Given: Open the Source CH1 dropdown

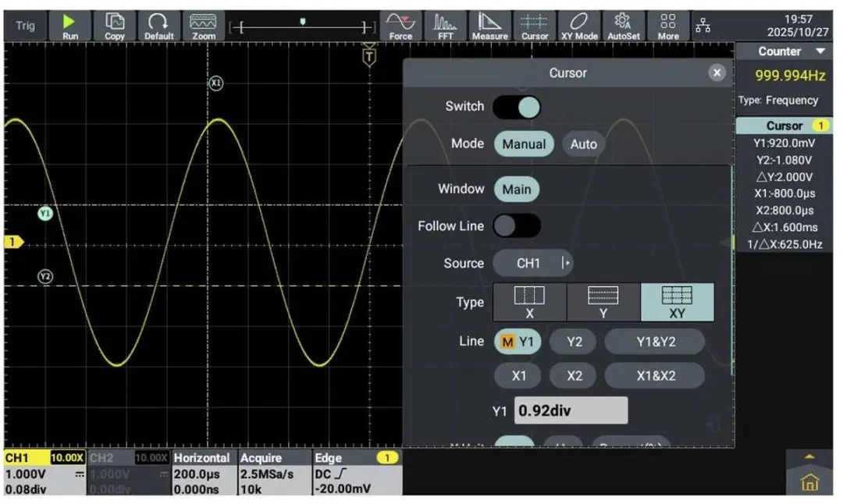Looking at the screenshot, I should (533, 263).
